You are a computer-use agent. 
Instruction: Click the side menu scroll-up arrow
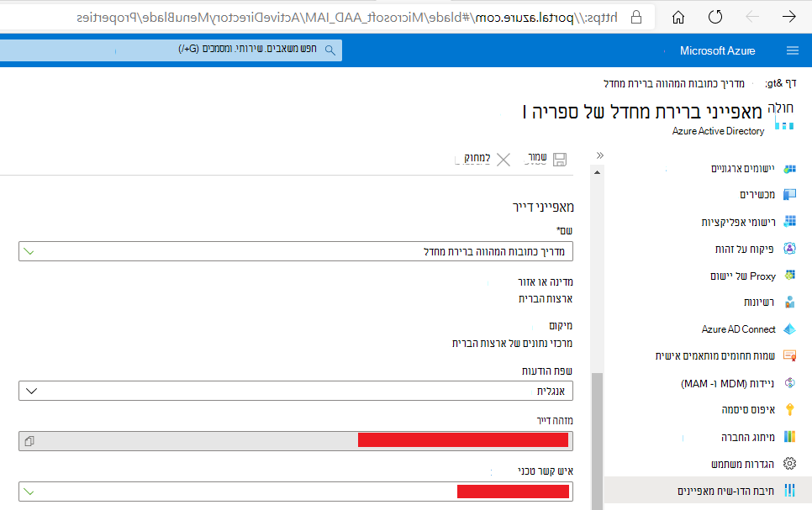[597, 172]
